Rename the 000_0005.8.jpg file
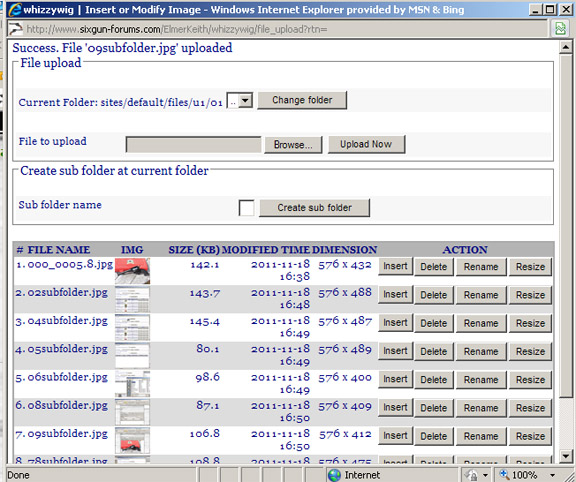Viewport: 576px width, 482px height. click(481, 267)
